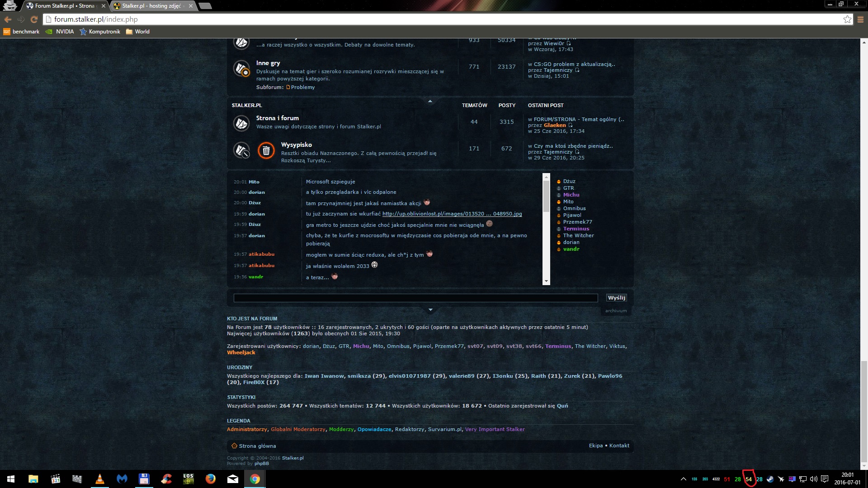Open CCleaner from the taskbar
The image size is (868, 488).
click(x=166, y=479)
